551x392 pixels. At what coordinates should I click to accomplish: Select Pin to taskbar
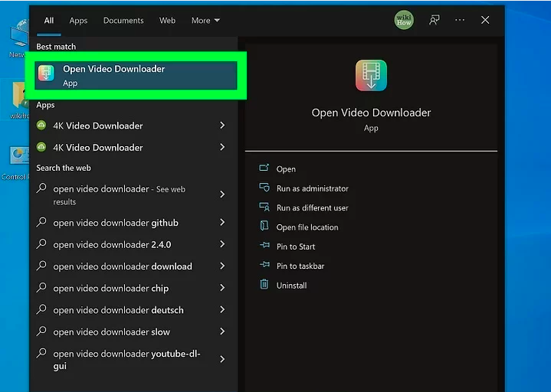[x=300, y=266]
